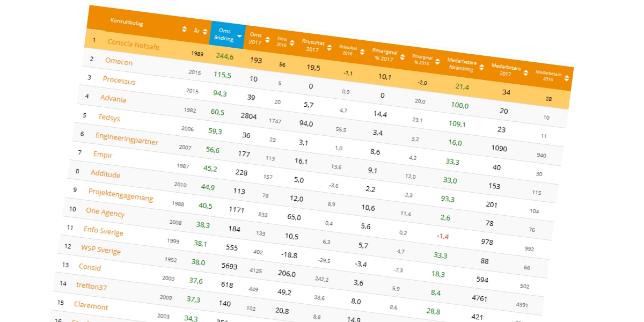
Task: Click the Oms ändring header label
Action: (x=225, y=35)
